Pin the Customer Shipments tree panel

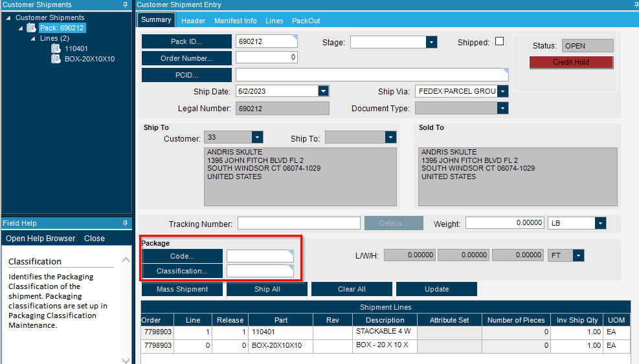(125, 5)
